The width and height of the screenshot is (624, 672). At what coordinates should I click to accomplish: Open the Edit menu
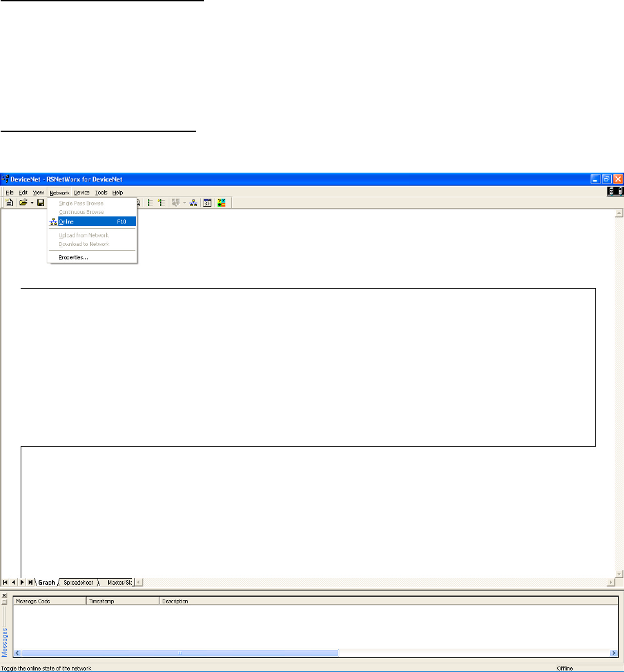click(23, 193)
